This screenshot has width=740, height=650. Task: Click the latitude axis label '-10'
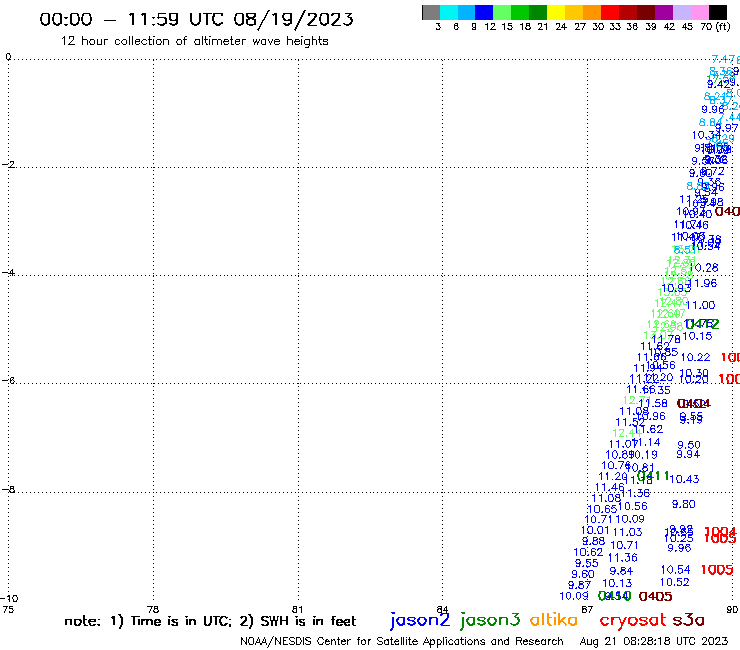tap(9, 599)
